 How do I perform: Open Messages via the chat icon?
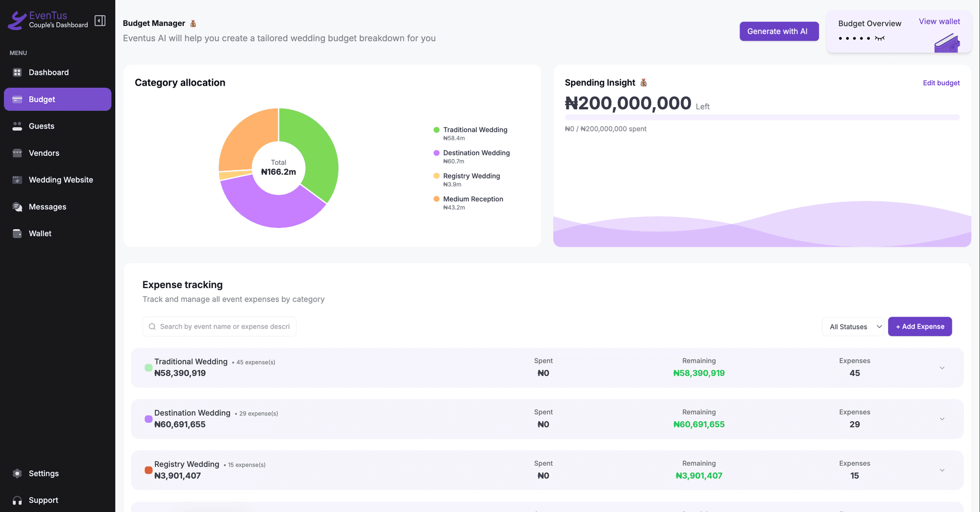[x=18, y=207]
